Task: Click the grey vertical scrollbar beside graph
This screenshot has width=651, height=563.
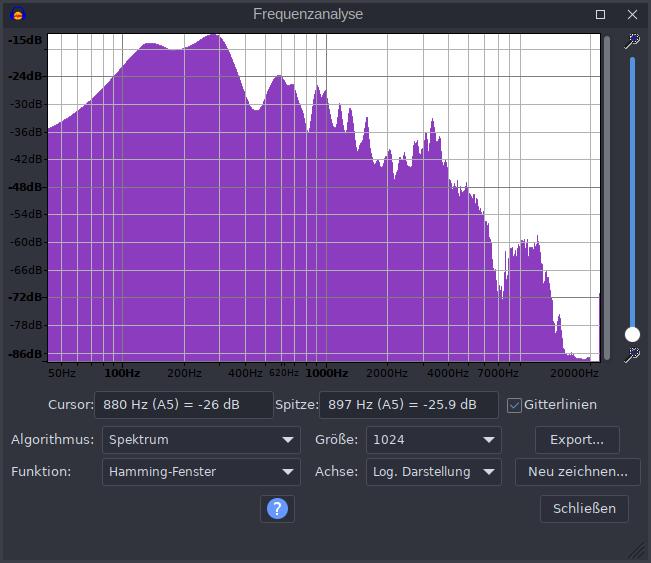Action: tap(607, 197)
